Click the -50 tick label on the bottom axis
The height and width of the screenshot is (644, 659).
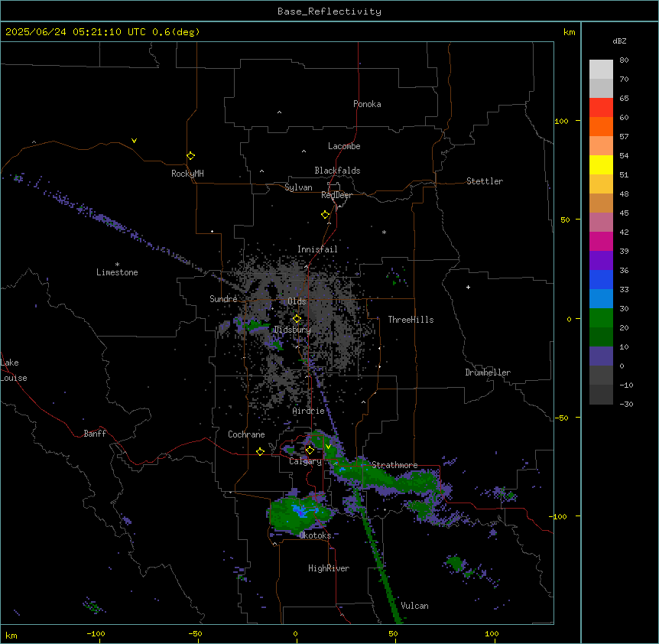pos(195,633)
